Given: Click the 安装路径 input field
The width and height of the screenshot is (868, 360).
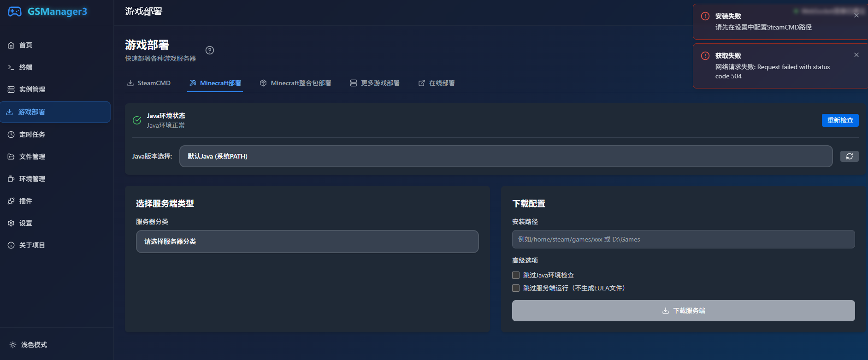Looking at the screenshot, I should click(683, 239).
